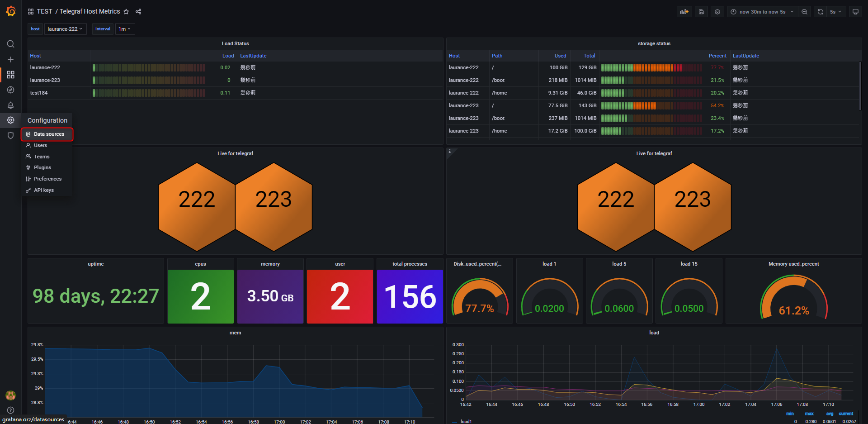Click the 222 hexagon in left Live panel
Image resolution: width=868 pixels, height=424 pixels.
coord(197,207)
